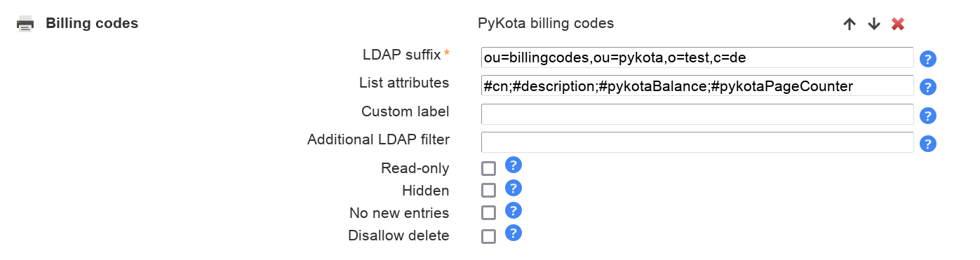Open help for List attributes

coord(928,87)
